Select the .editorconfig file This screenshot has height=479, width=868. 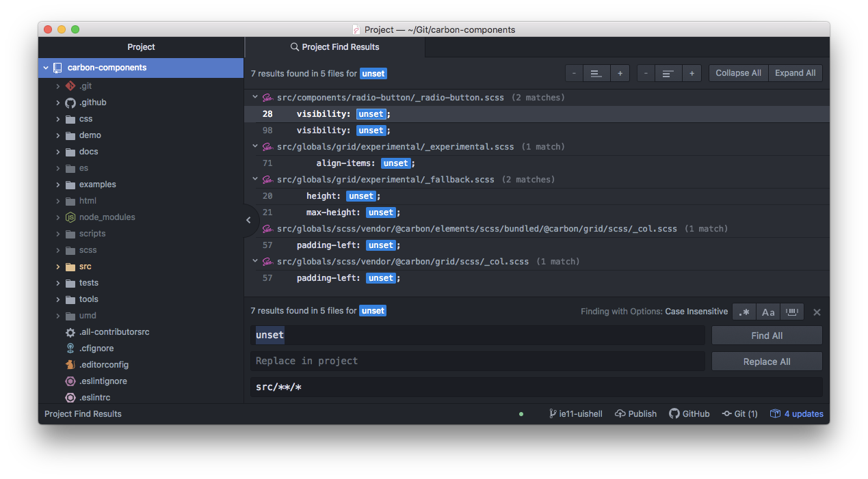[x=141, y=365]
